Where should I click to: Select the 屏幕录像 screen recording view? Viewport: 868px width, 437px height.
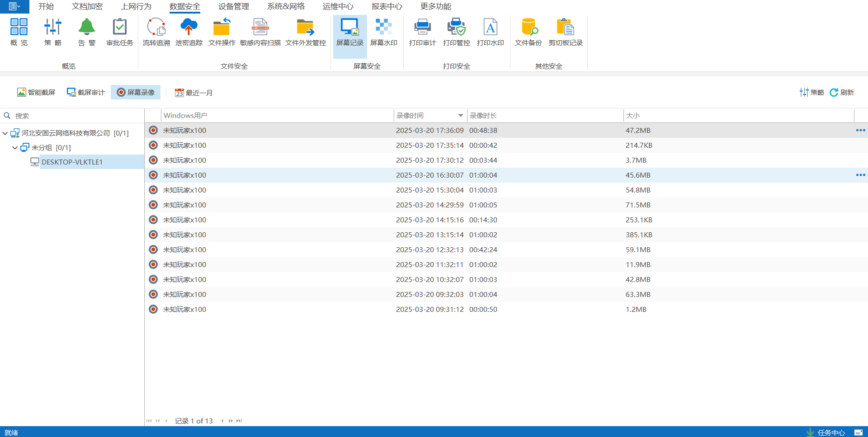136,92
